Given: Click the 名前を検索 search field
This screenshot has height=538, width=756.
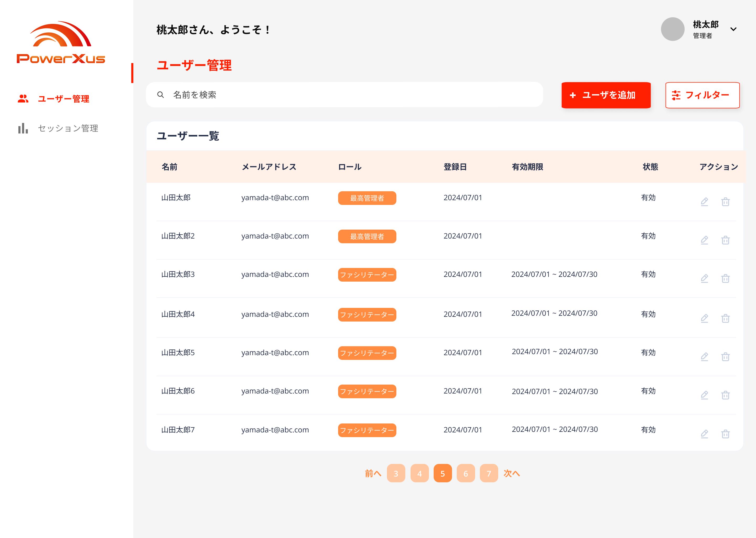Looking at the screenshot, I should click(x=344, y=95).
